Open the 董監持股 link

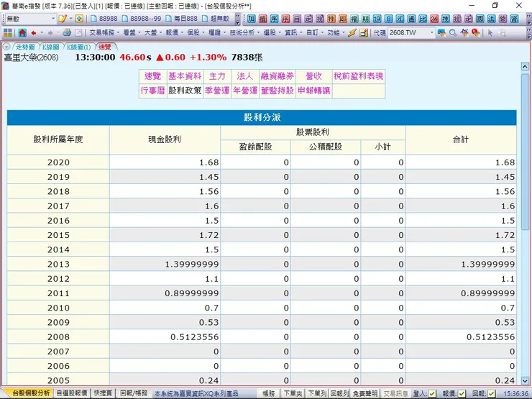[278, 91]
